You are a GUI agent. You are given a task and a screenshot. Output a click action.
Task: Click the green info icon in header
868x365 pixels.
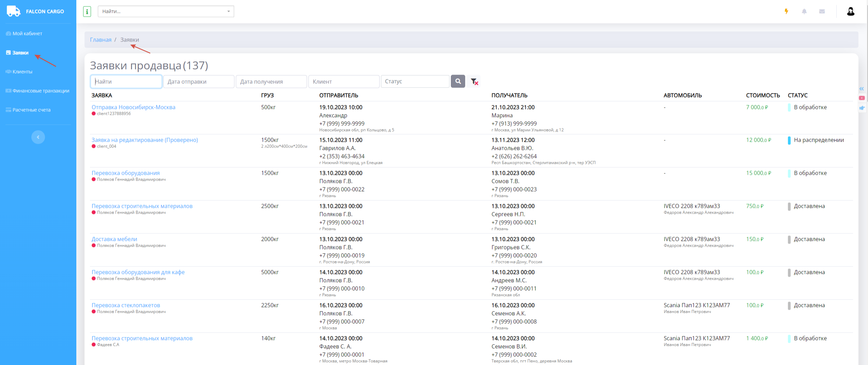coord(87,12)
